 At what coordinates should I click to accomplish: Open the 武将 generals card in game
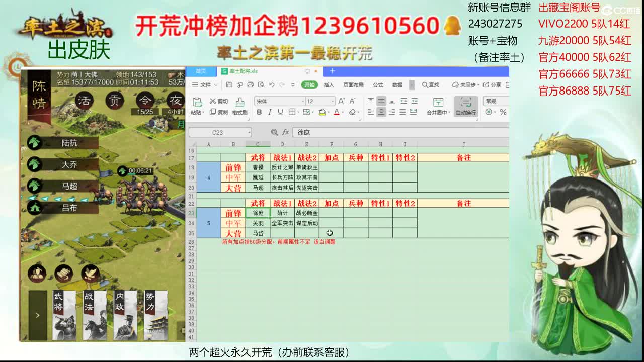[x=64, y=315]
